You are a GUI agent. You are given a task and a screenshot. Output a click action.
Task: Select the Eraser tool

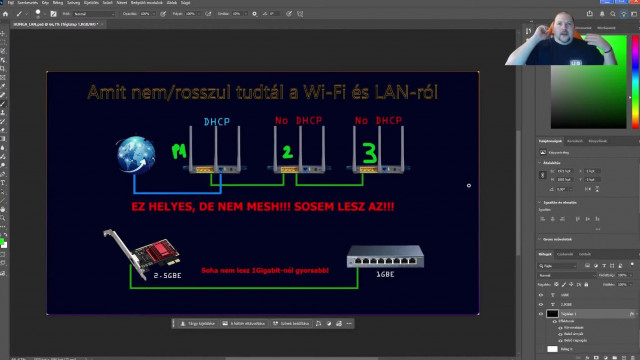pos(3,130)
